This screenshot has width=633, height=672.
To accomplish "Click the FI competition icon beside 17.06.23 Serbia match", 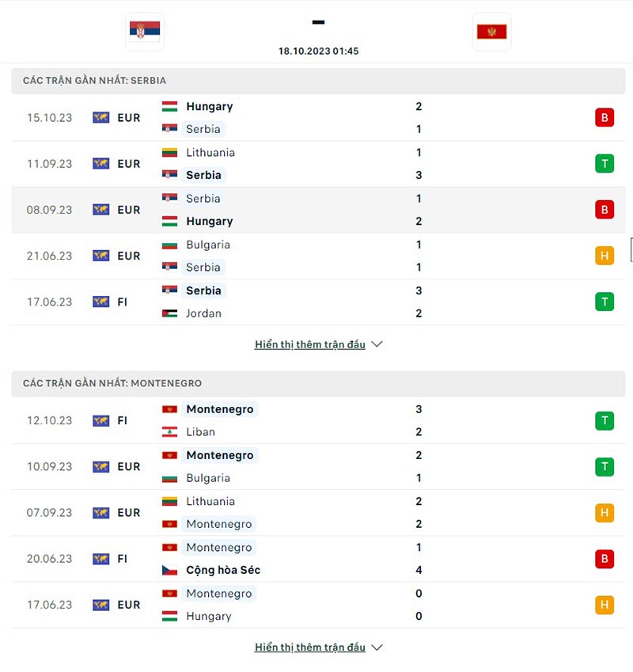I will pyautogui.click(x=101, y=302).
